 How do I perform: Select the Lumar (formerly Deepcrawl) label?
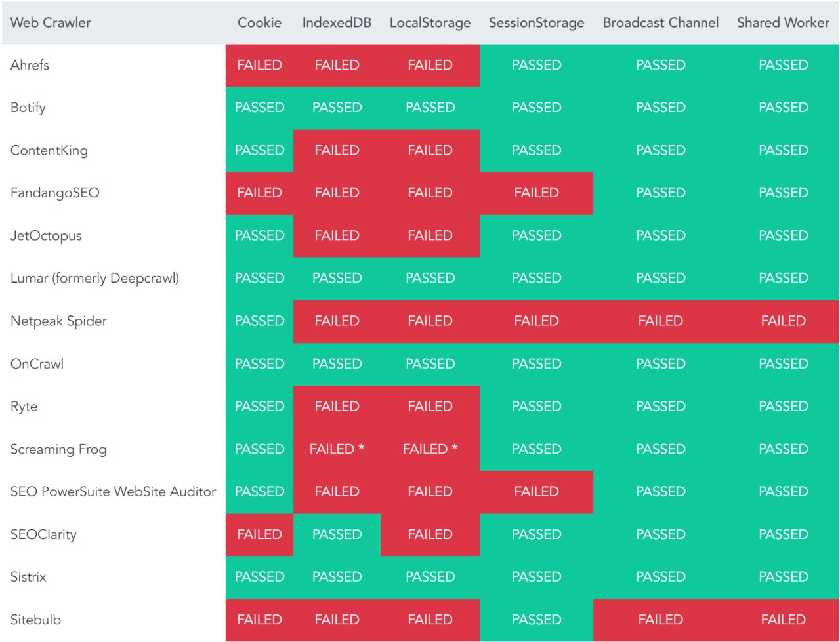pyautogui.click(x=94, y=278)
